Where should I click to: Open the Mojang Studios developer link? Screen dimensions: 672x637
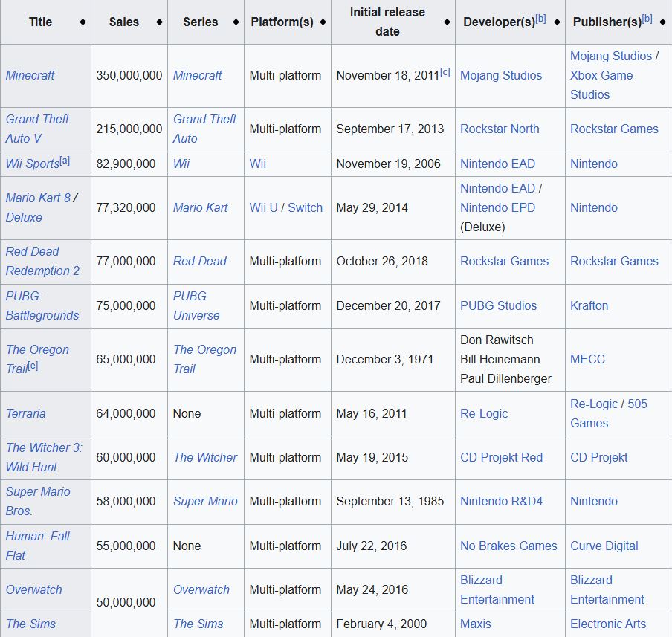501,76
